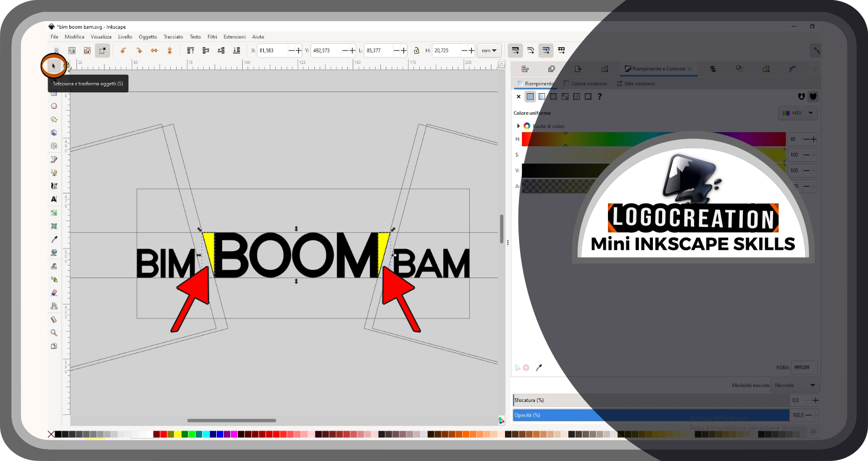Raise selection to top icon
This screenshot has height=461, width=868.
coord(190,50)
